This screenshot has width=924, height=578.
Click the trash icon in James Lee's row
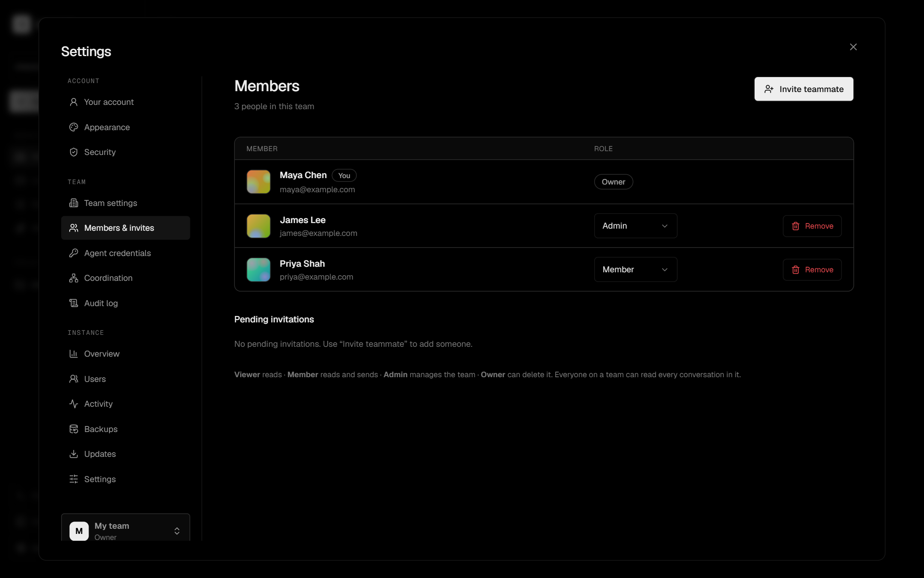(796, 226)
